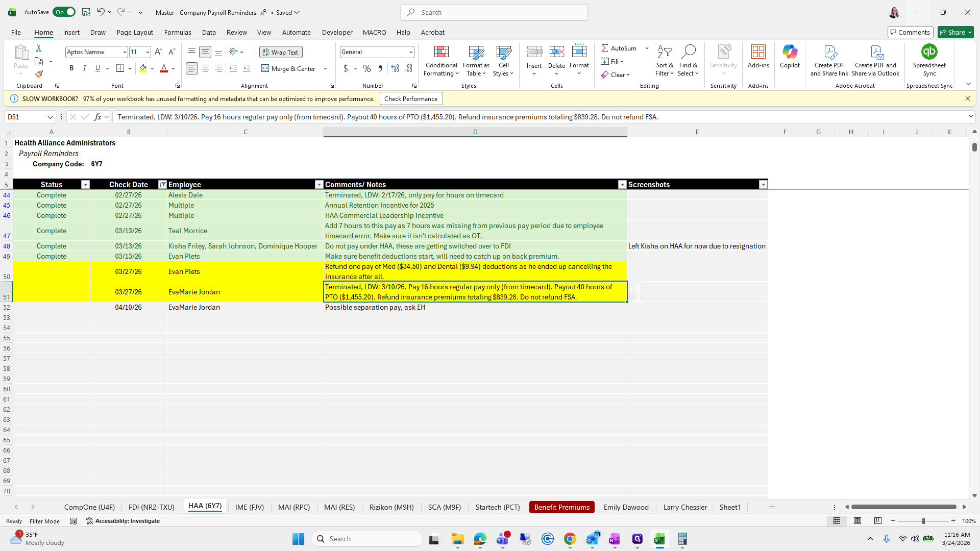Expand the font name dropdown
980x551 pixels.
[124, 52]
